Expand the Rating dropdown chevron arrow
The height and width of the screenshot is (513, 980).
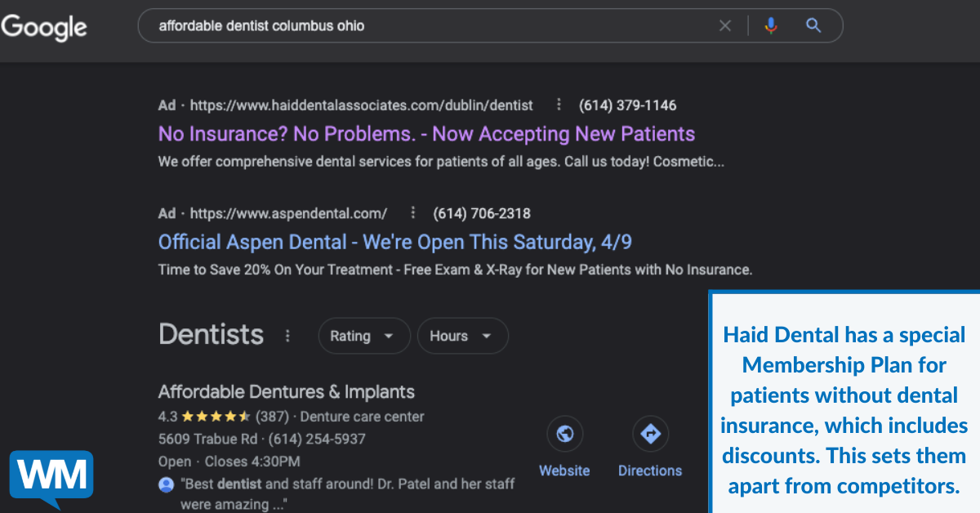(390, 336)
